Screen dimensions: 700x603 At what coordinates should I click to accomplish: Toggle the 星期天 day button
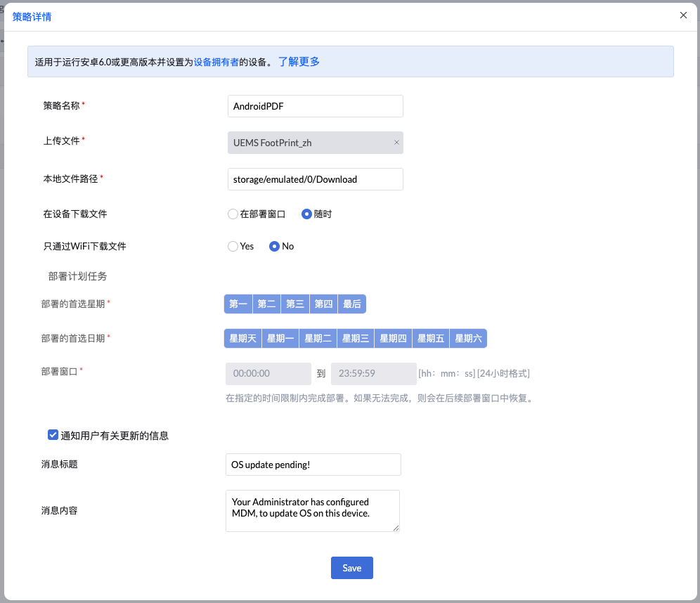tap(243, 338)
